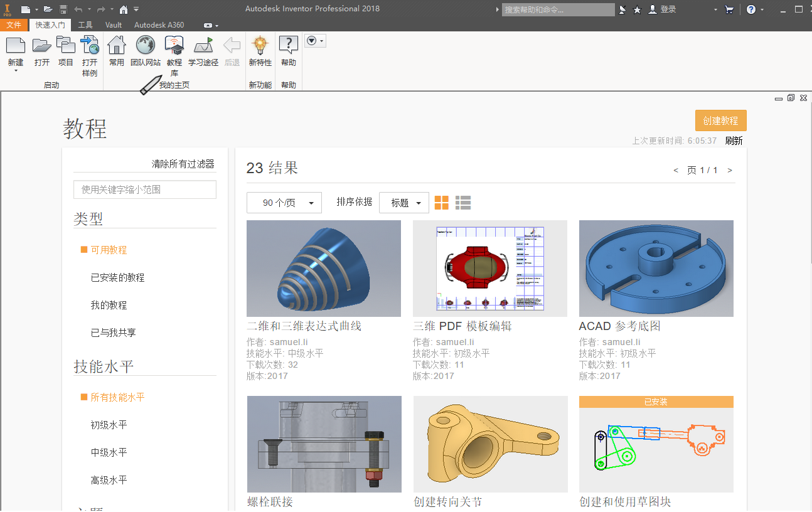
Task: Open the 学习途径 learning path ribbon icon
Action: pos(203,45)
